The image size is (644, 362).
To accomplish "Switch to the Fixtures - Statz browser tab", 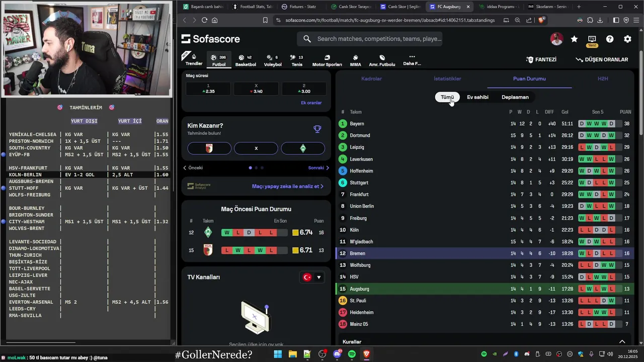I will point(299,7).
